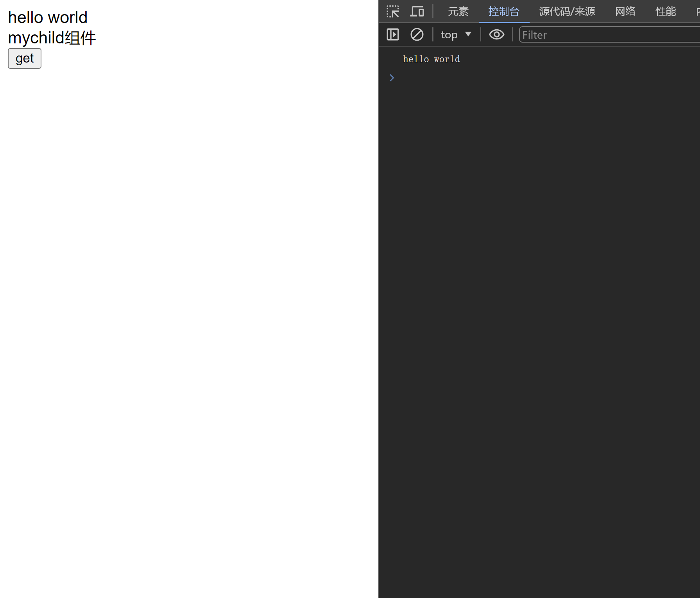Screen dimensions: 700x598
Task: Go to the 网络 tab
Action: tap(625, 11)
